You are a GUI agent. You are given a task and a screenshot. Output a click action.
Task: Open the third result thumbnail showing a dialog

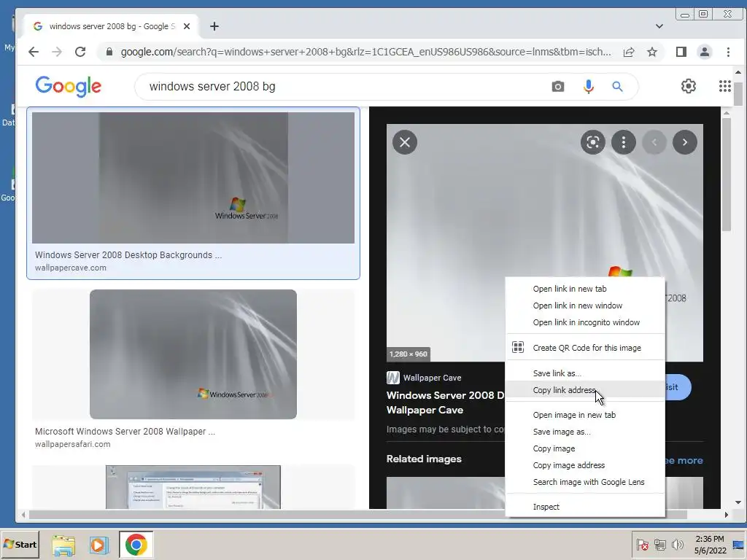click(x=193, y=487)
